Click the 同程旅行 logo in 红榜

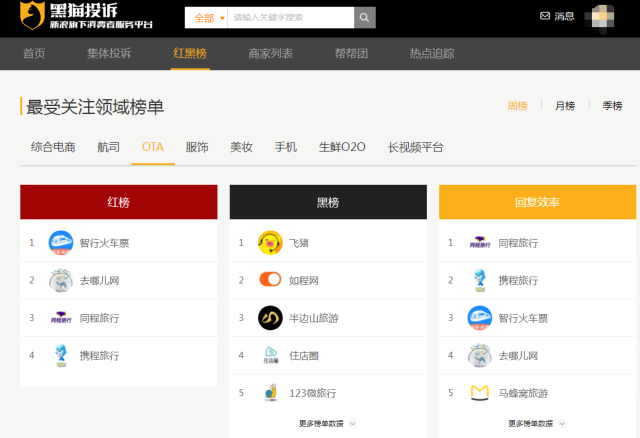[61, 318]
